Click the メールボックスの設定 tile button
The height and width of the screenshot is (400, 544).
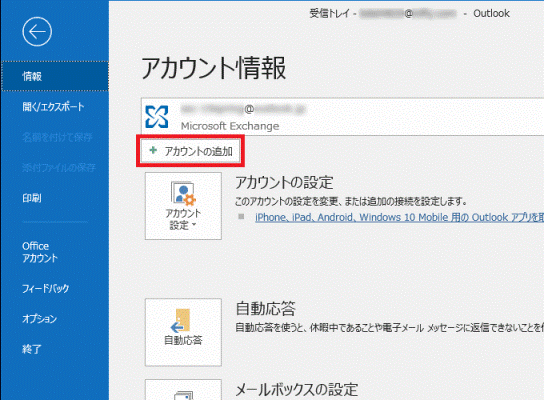pos(183,390)
